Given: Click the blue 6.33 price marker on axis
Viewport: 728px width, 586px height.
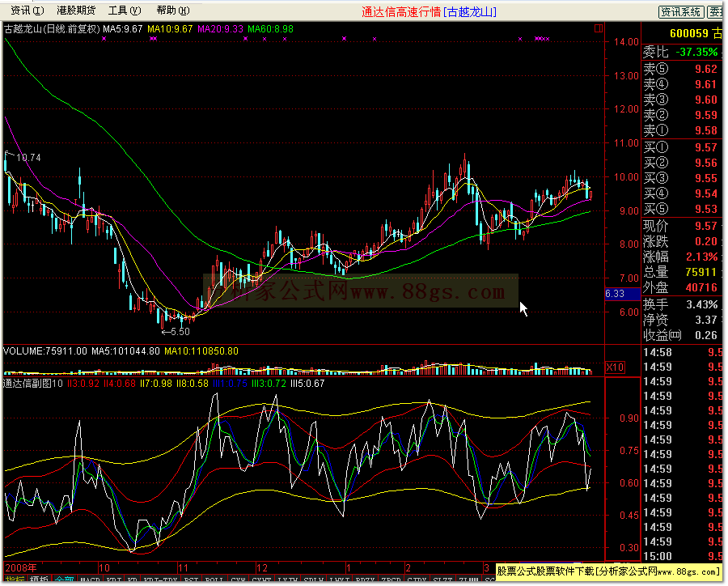Looking at the screenshot, I should [x=622, y=294].
